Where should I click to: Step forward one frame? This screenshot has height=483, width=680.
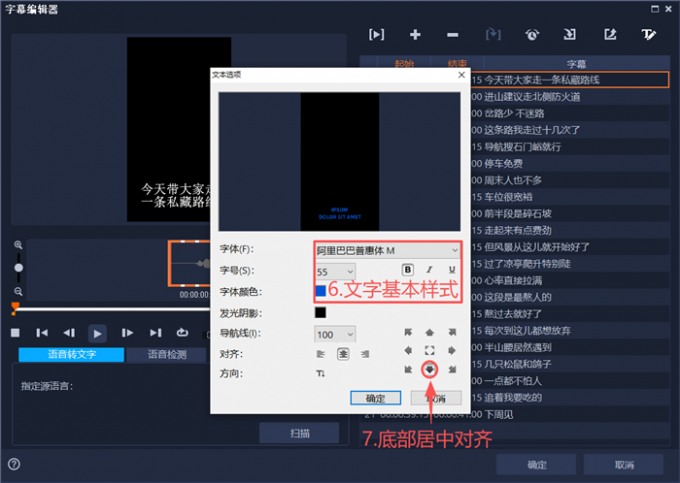tap(127, 333)
